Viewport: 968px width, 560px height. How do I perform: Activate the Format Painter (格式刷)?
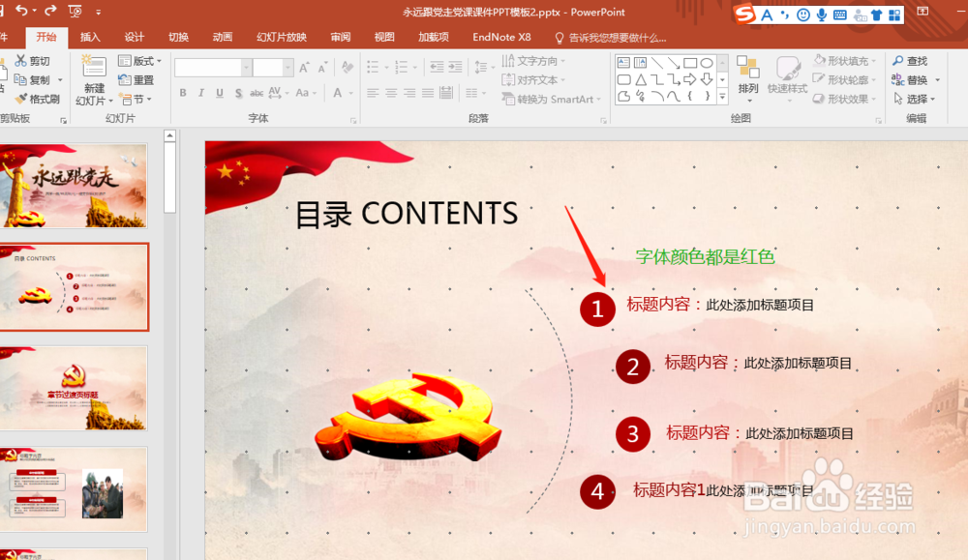click(37, 99)
